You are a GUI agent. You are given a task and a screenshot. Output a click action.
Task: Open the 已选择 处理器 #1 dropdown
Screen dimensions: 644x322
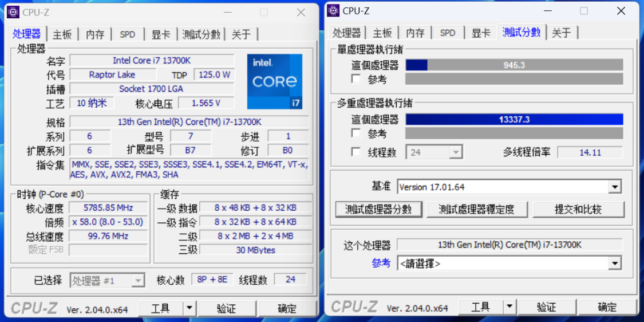tap(138, 281)
